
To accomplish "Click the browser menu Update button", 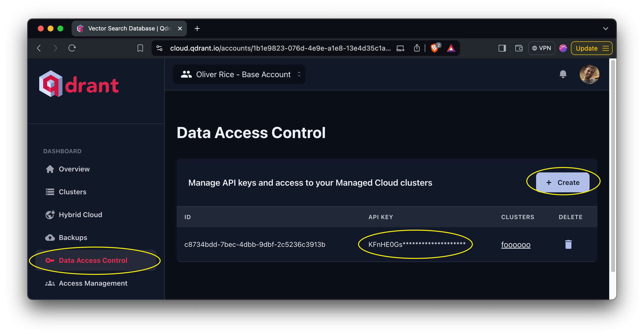I will (x=592, y=47).
